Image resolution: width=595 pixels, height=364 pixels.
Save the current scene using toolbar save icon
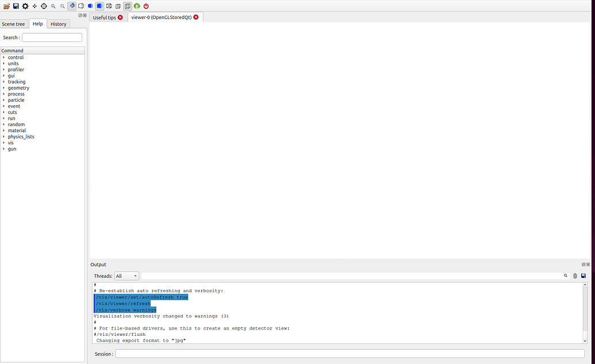pos(16,5)
